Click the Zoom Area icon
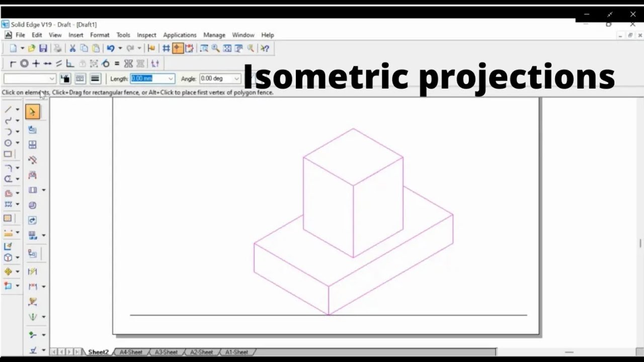The height and width of the screenshot is (362, 644). 204,48
